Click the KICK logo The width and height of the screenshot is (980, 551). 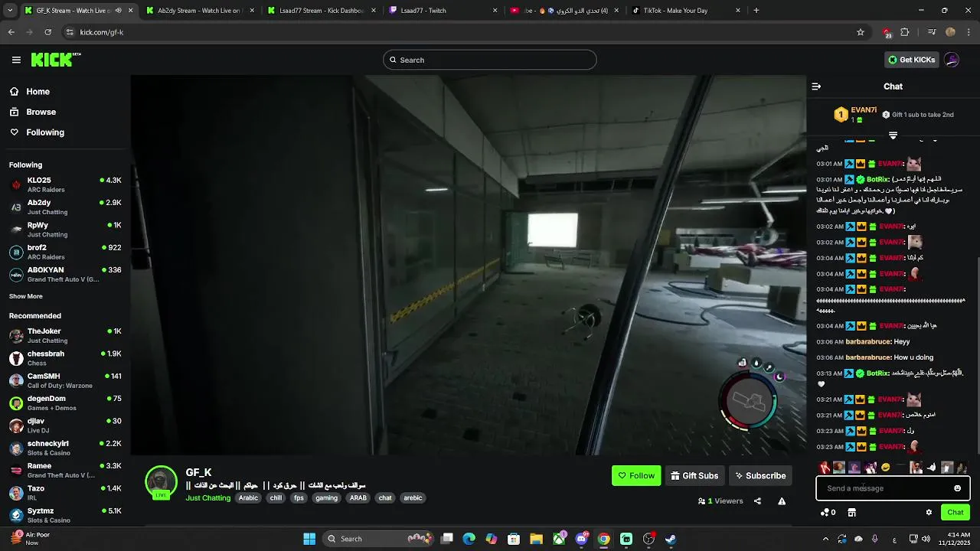click(56, 60)
